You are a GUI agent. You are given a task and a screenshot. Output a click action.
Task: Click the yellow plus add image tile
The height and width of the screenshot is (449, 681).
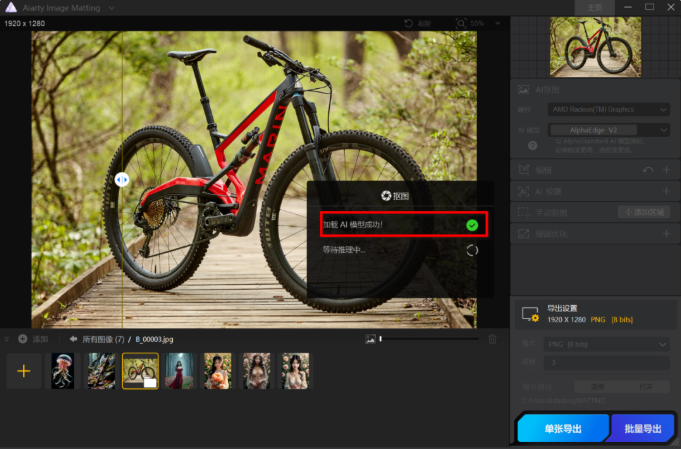23,371
